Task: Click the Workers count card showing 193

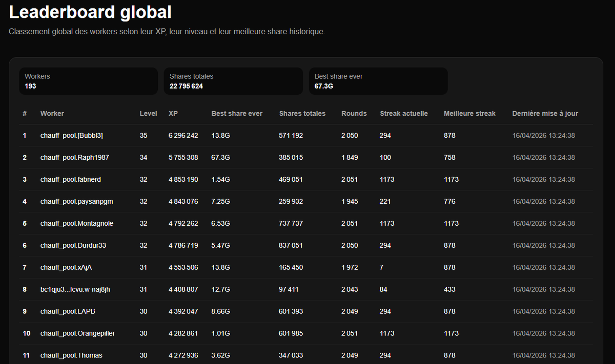Action: [88, 81]
